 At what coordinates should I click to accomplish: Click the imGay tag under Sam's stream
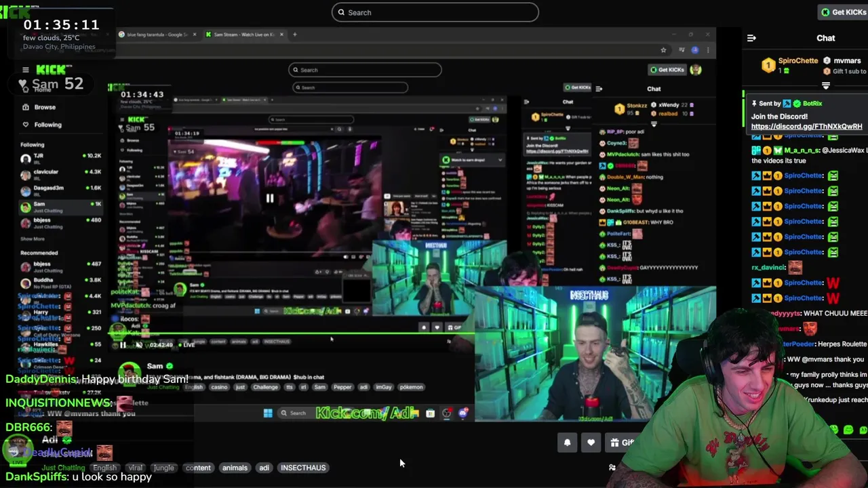coord(384,387)
